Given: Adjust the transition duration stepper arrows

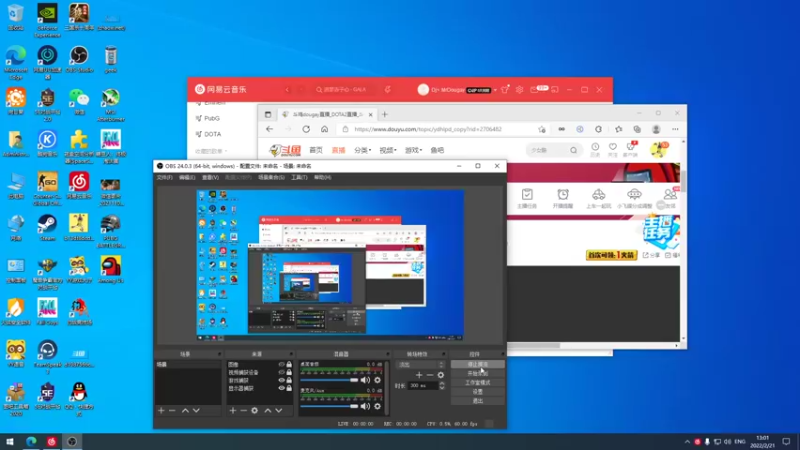Looking at the screenshot, I should click(x=442, y=386).
